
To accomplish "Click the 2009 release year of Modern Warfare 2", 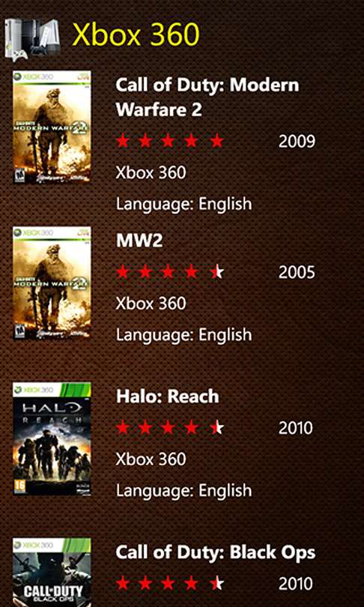I will pyautogui.click(x=297, y=142).
